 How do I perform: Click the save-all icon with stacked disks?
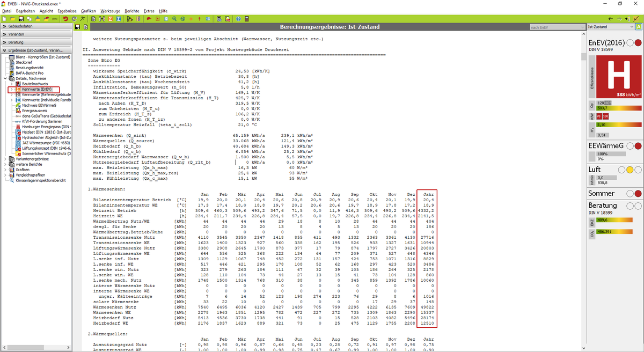(29, 18)
